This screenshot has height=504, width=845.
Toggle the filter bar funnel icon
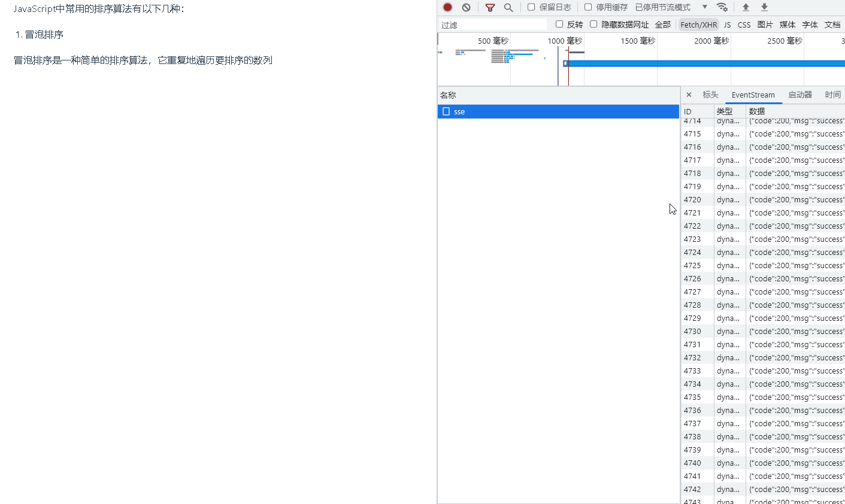click(x=490, y=7)
